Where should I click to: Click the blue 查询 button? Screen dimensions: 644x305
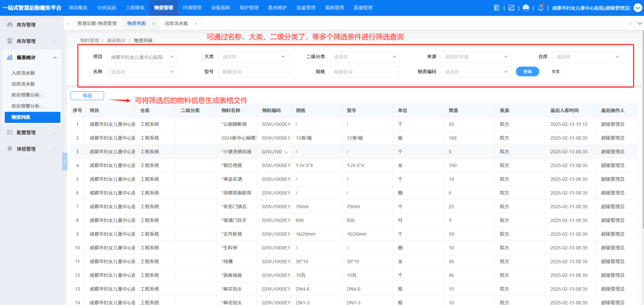point(527,72)
